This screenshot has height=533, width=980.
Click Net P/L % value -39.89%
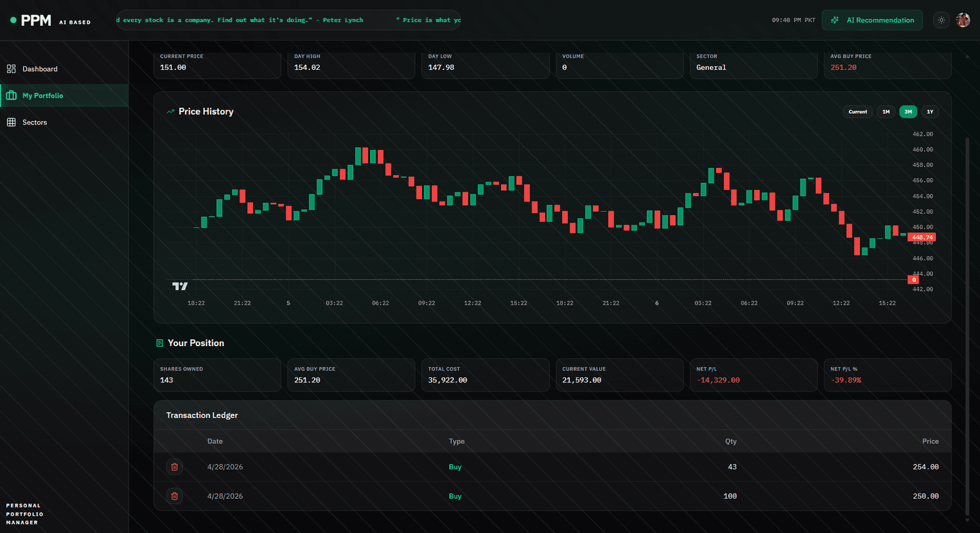(x=845, y=380)
